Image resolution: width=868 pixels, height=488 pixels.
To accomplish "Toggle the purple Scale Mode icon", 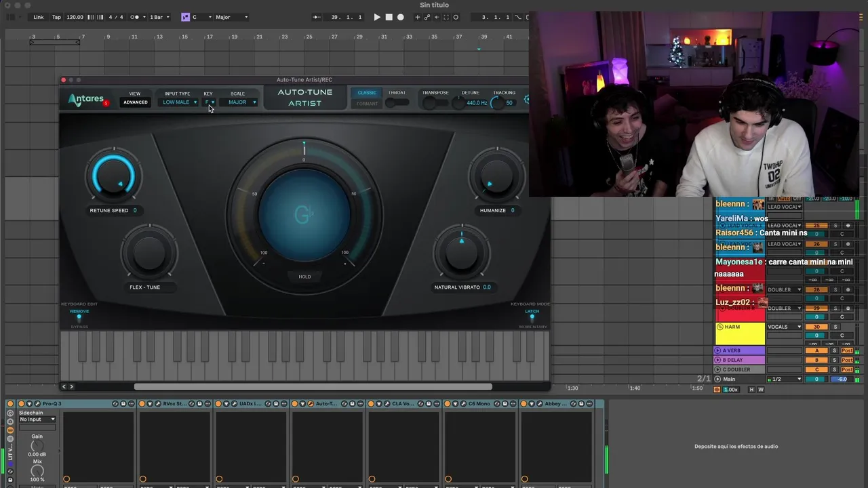I will [185, 17].
